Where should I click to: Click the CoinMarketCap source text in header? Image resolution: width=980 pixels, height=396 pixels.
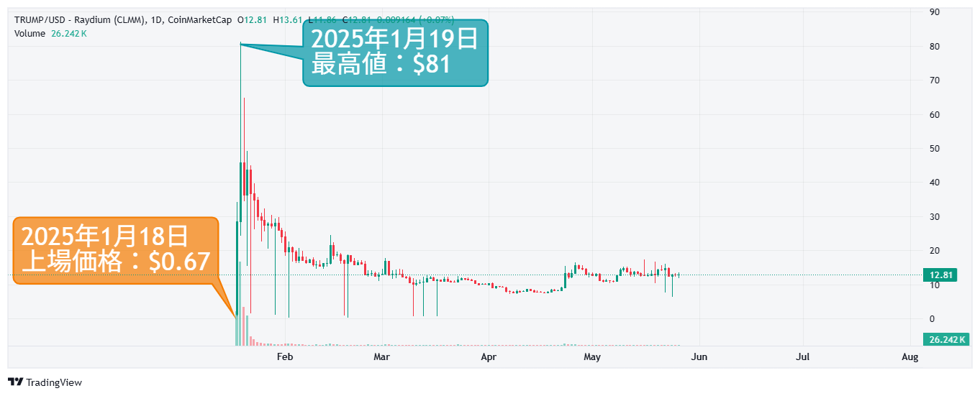click(199, 20)
